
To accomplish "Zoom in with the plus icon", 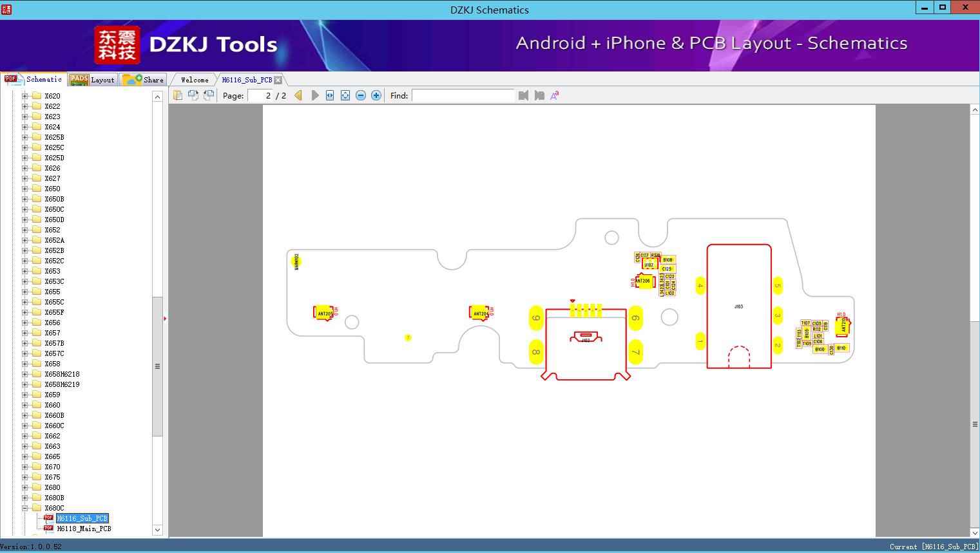I will 376,95.
